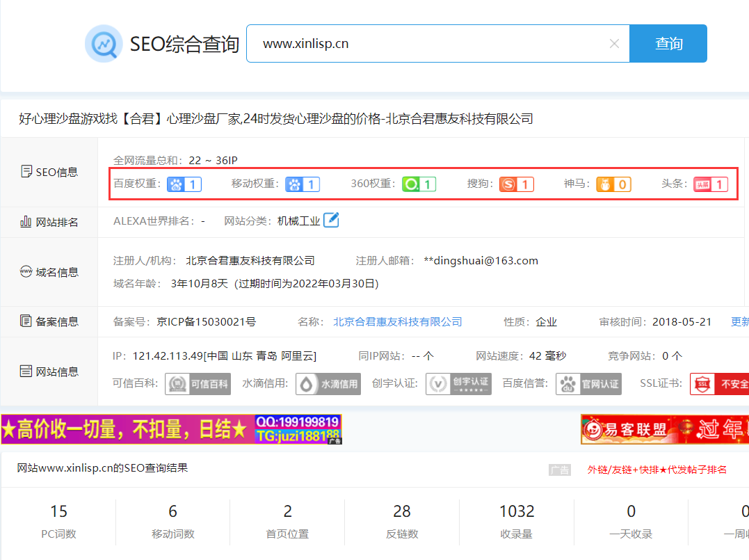Click the 更新 link in 备案信息 row

click(740, 322)
